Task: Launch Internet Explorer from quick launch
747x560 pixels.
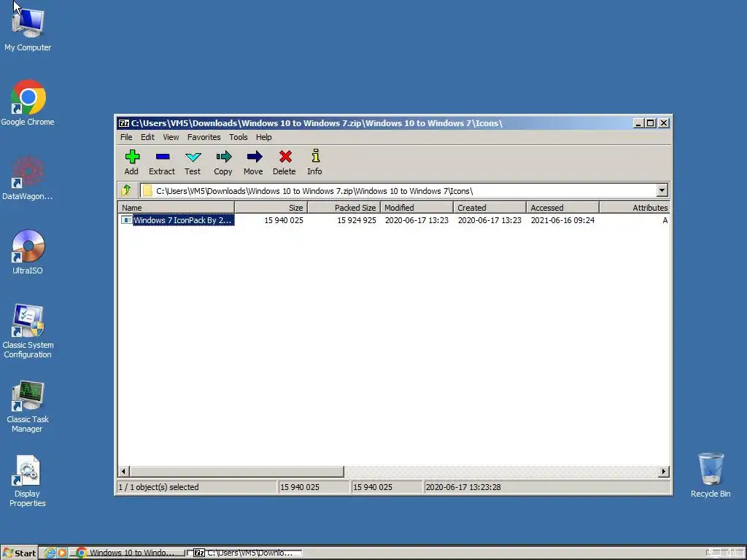Action: point(50,553)
